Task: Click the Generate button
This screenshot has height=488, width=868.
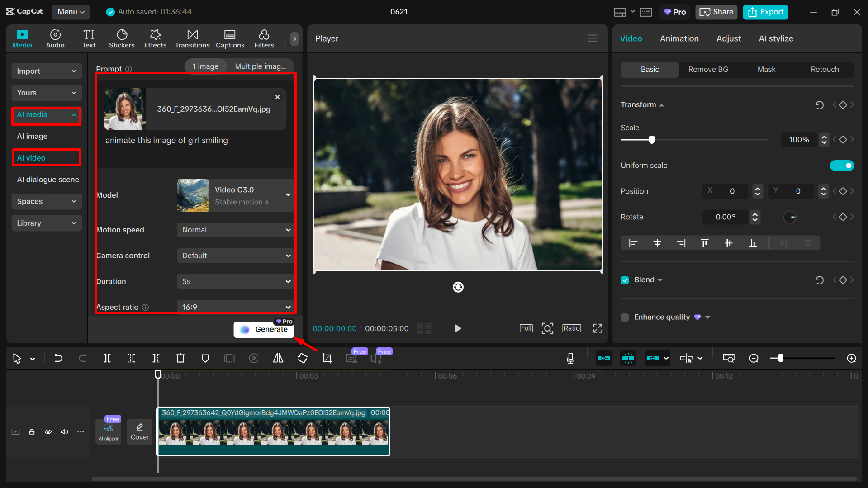Action: 264,329
